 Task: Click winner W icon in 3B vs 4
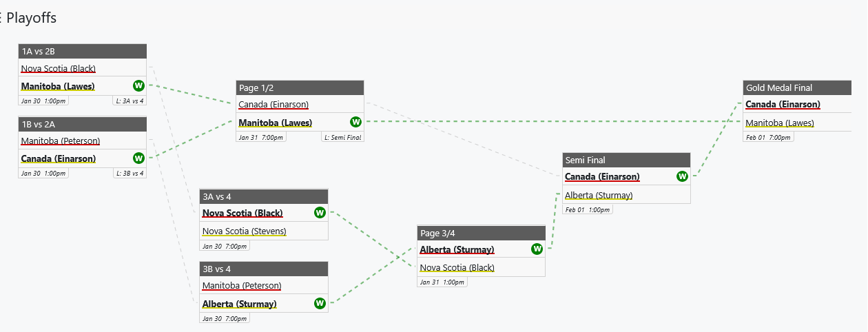tap(320, 303)
